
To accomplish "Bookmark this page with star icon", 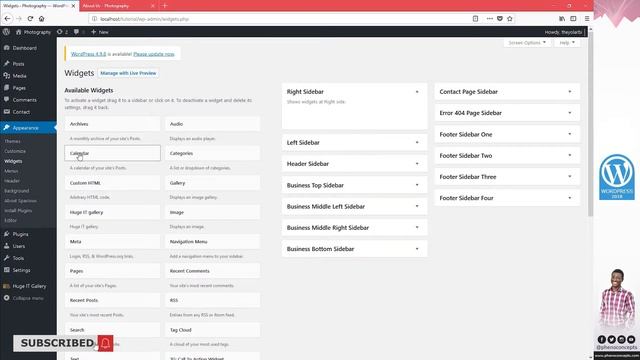I will pyautogui.click(x=510, y=19).
